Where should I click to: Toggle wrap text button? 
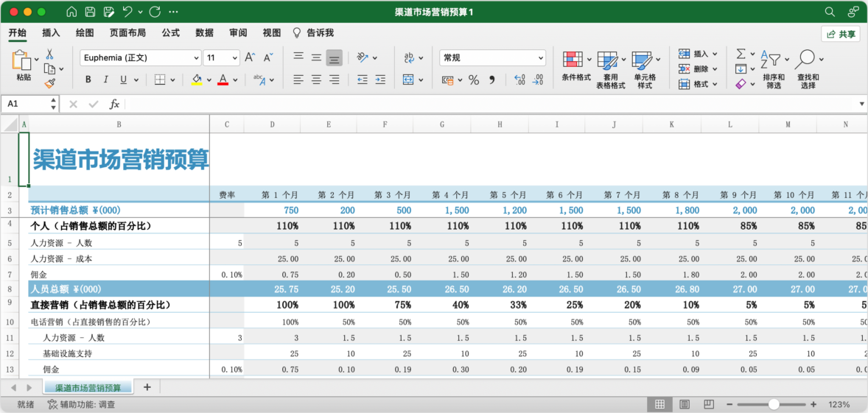(409, 57)
